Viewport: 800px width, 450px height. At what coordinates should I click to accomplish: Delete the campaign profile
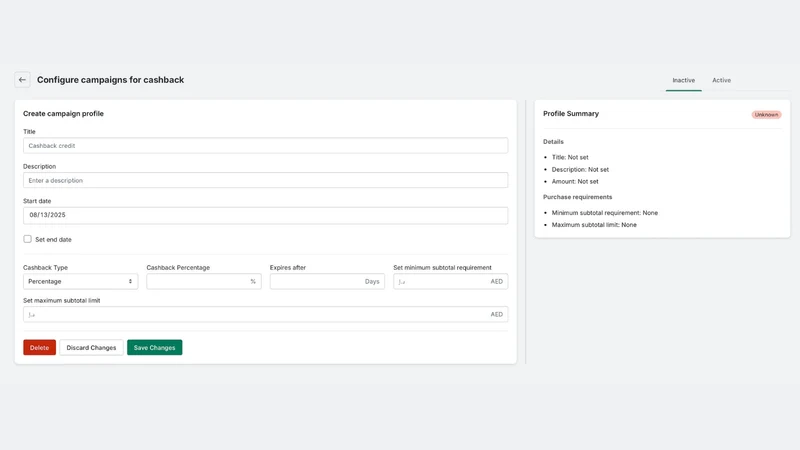(39, 347)
